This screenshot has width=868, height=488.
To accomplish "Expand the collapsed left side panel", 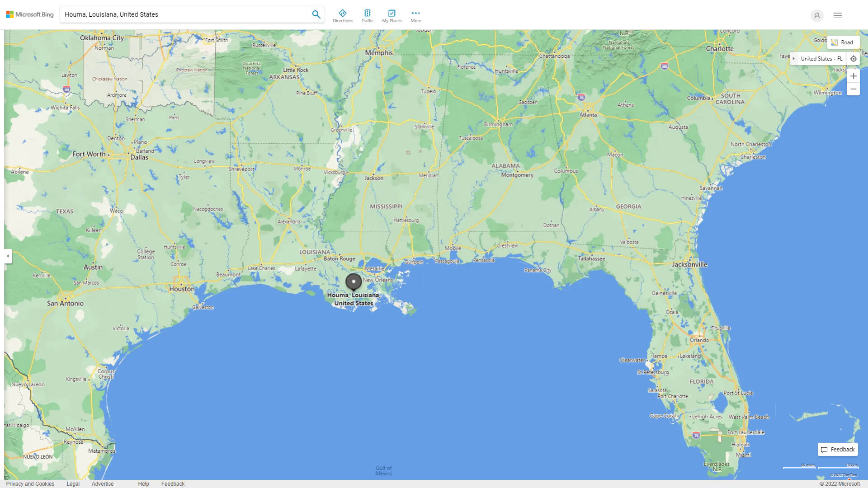I will coord(7,257).
